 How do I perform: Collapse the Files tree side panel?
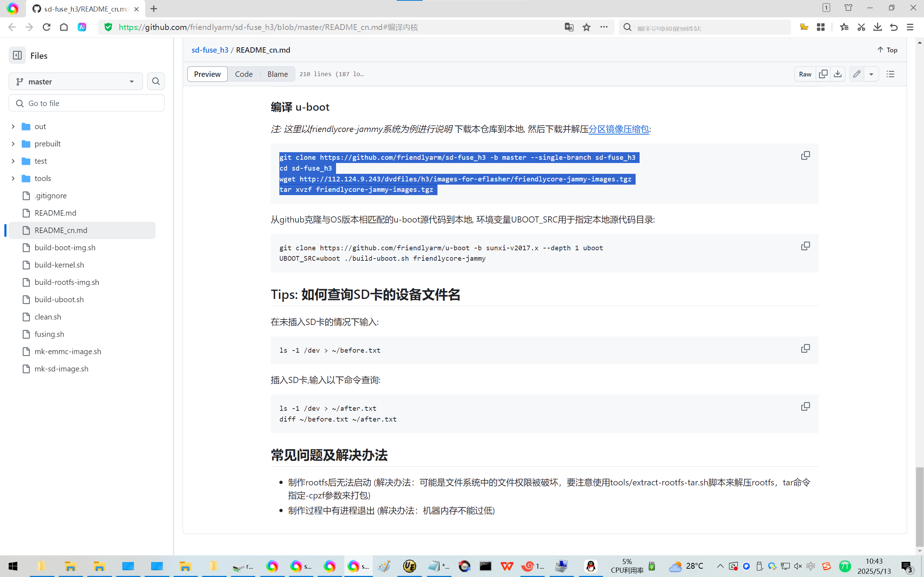[x=17, y=55]
